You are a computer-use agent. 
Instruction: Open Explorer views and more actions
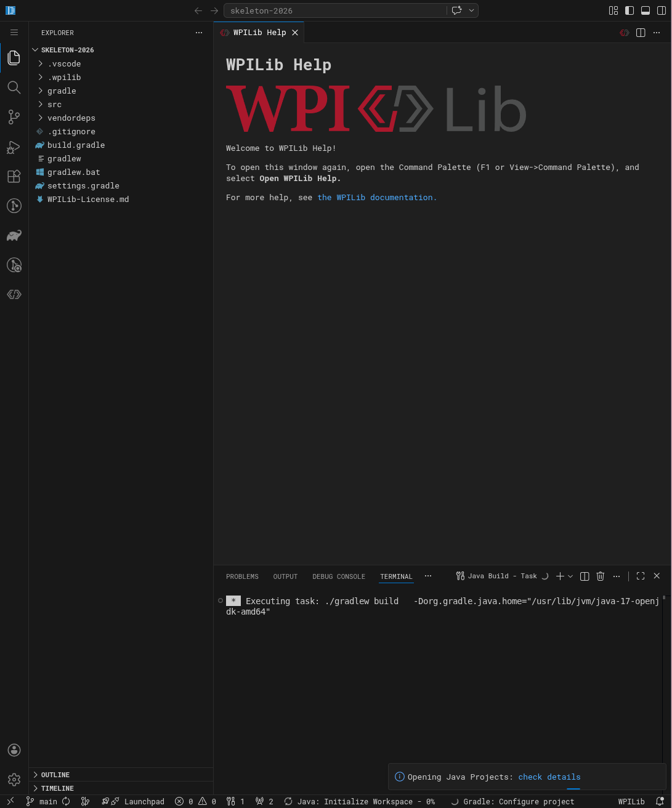point(198,33)
